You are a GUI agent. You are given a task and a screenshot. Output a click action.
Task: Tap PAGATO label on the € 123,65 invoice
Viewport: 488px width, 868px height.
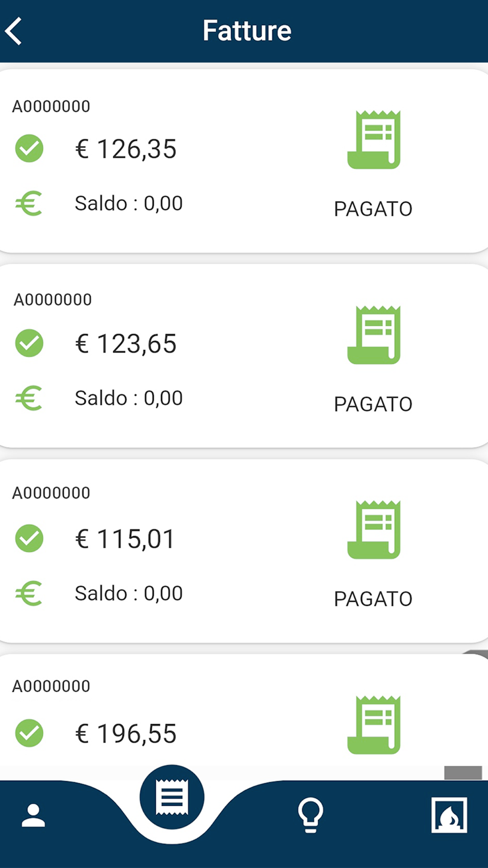[373, 404]
